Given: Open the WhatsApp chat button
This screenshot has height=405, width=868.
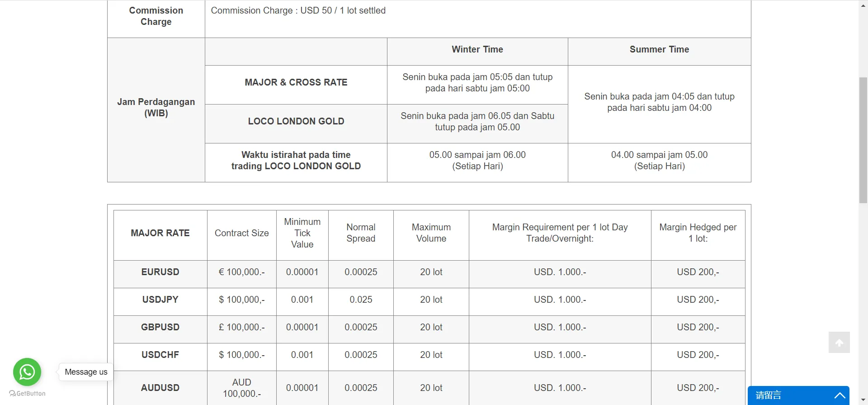Looking at the screenshot, I should coord(27,372).
